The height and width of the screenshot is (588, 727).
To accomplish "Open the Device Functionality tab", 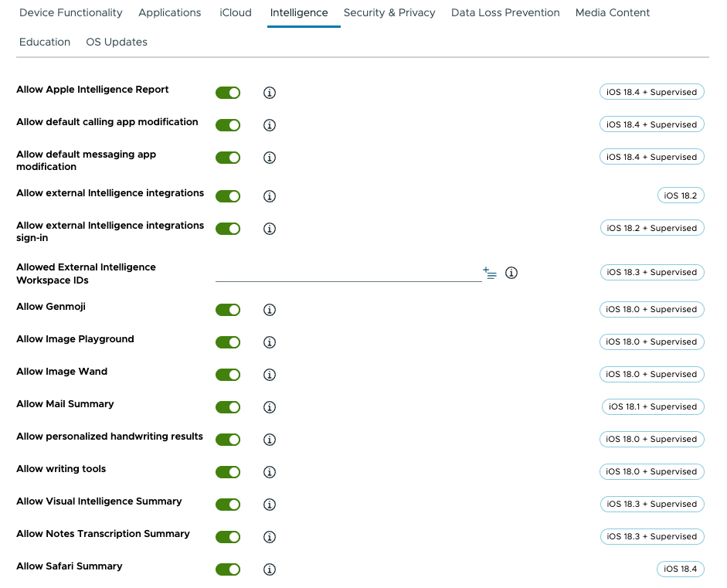I will (70, 12).
